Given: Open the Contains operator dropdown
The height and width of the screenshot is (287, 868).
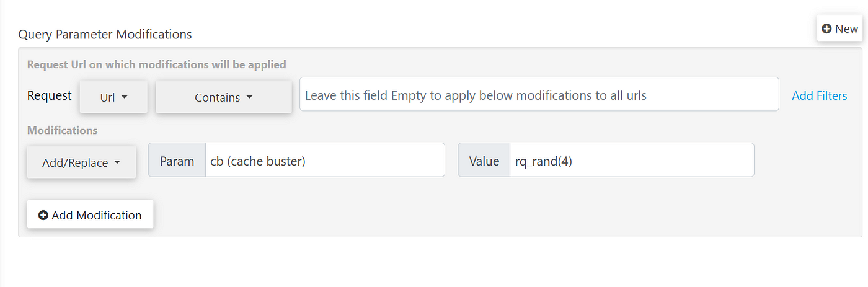Looking at the screenshot, I should (x=223, y=97).
